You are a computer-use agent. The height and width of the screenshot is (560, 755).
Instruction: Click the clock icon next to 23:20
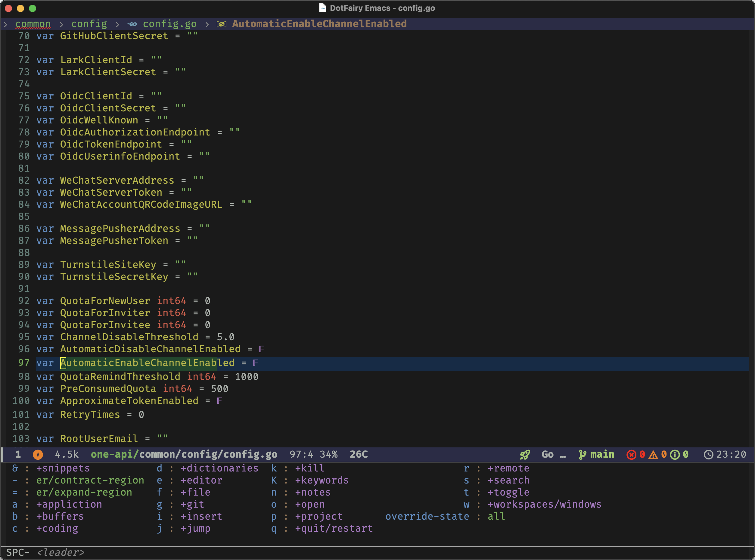coord(708,455)
